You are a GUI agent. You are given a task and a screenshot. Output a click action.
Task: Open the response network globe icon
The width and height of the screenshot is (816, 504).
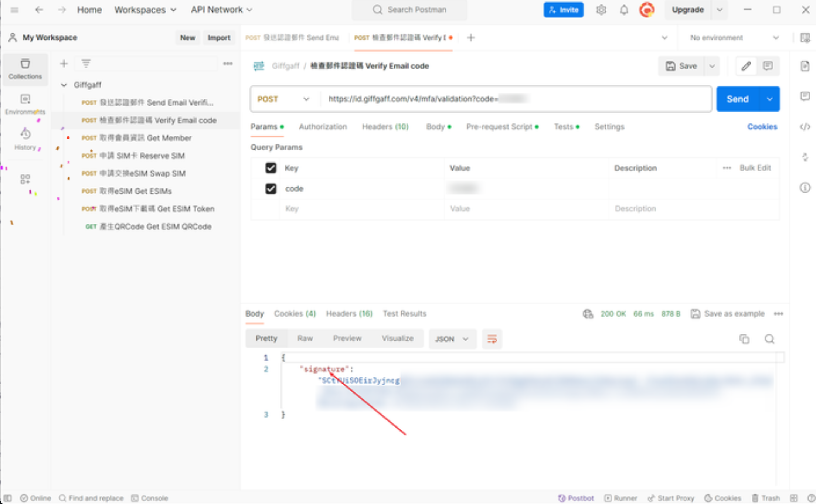click(x=588, y=314)
